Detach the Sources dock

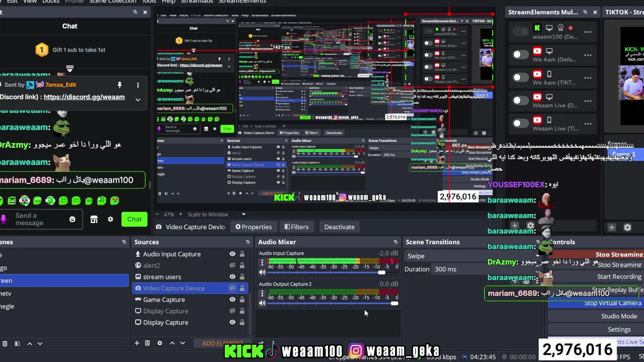[248, 242]
